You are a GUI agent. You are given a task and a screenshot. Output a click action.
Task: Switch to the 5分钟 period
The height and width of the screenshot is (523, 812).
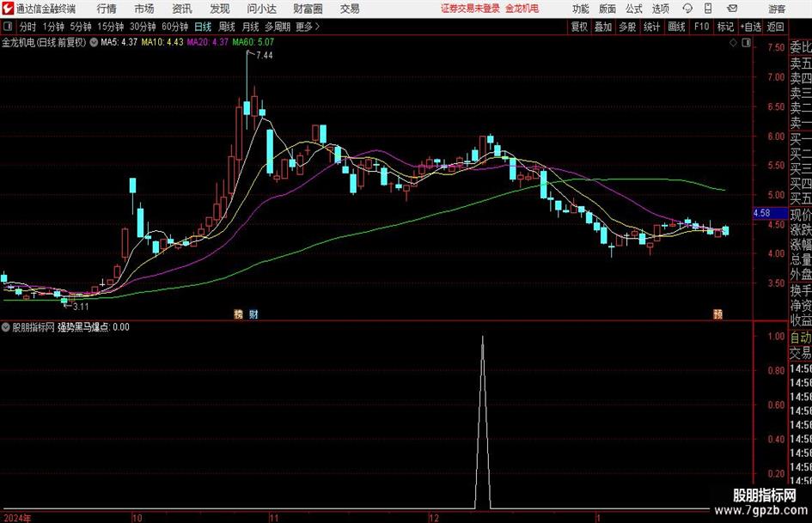80,27
